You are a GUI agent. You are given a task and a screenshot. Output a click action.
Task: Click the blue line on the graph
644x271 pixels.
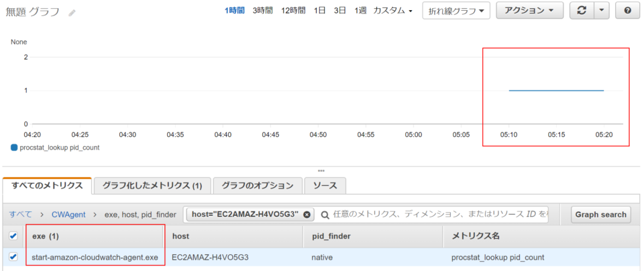click(556, 91)
